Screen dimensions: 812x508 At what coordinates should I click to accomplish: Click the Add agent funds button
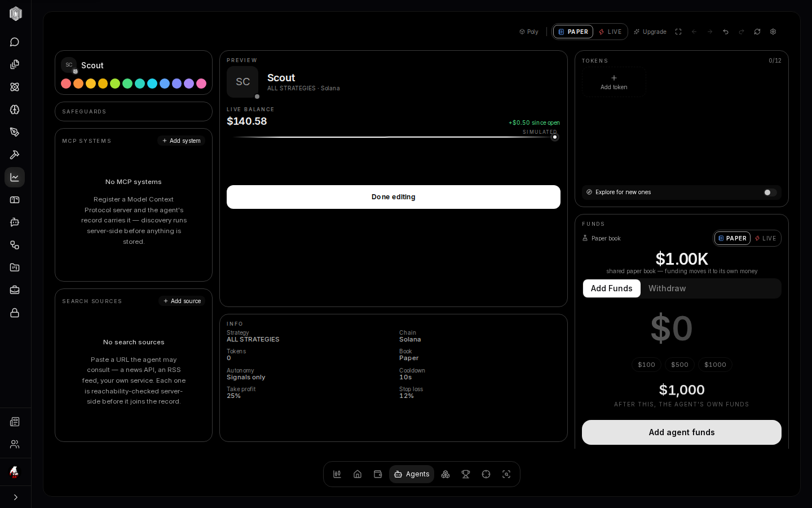(682, 432)
